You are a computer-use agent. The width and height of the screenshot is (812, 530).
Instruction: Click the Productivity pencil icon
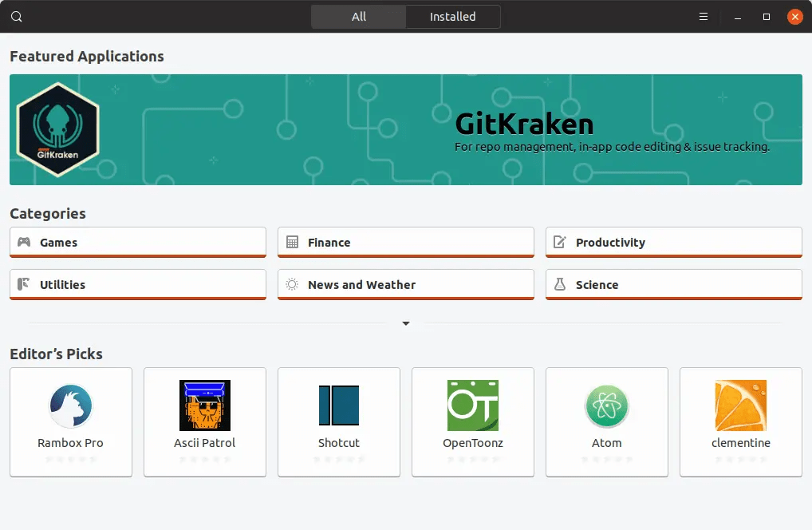click(x=560, y=242)
